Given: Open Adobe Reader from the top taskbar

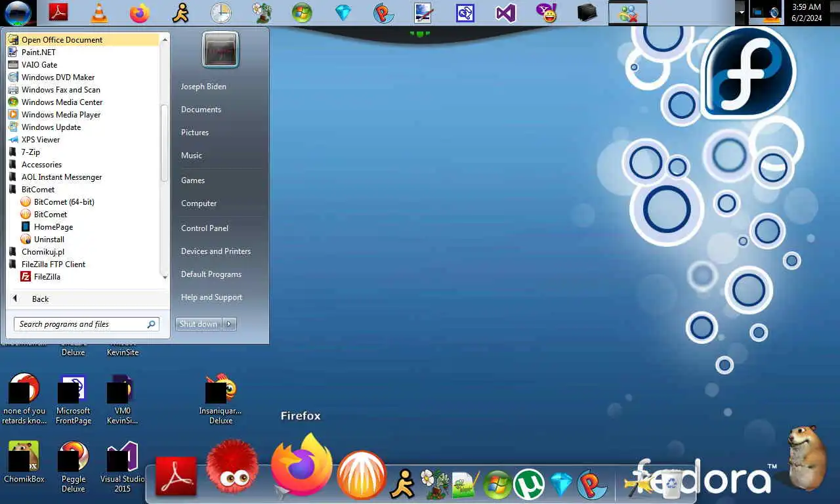Looking at the screenshot, I should coord(59,12).
